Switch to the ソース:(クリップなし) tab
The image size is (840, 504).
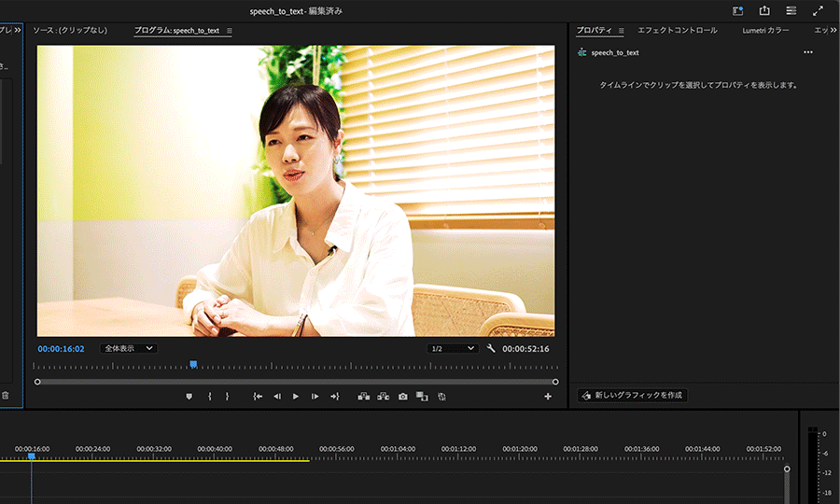pyautogui.click(x=70, y=31)
